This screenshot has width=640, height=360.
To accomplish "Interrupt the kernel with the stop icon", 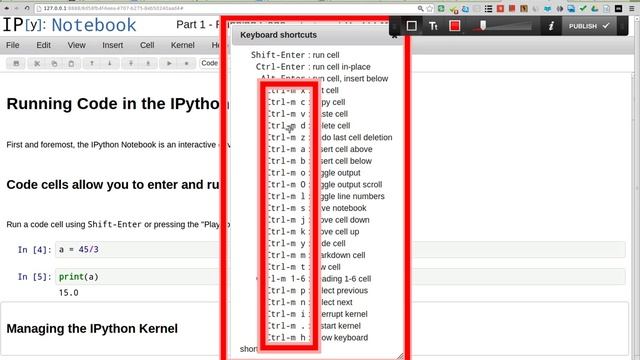I will [187, 63].
